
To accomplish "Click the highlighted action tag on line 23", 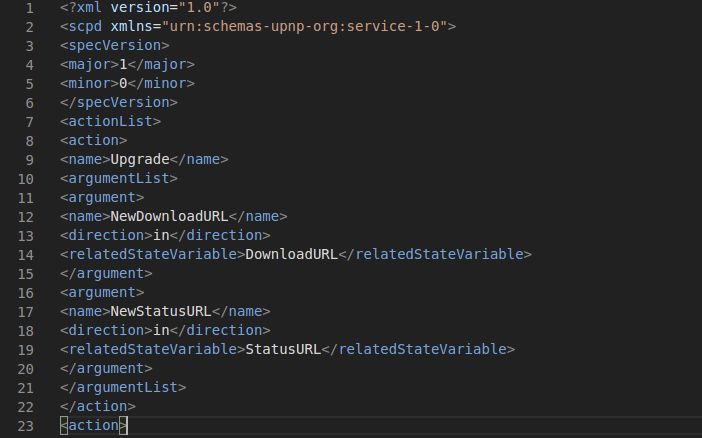I will tap(94, 425).
